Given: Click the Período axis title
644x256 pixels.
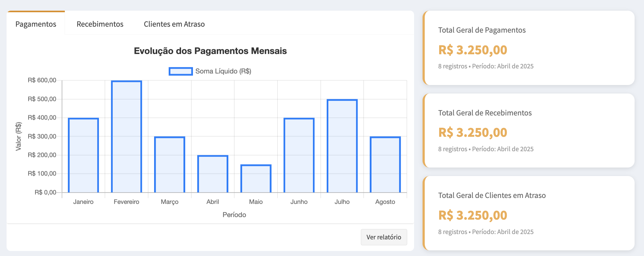Looking at the screenshot, I should point(234,215).
